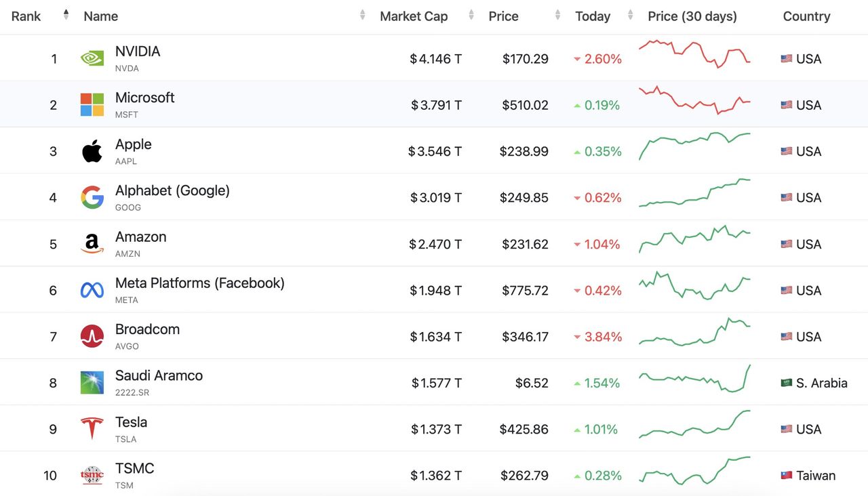This screenshot has height=496, width=868.
Task: Click the Broadcom logo icon
Action: coord(92,336)
